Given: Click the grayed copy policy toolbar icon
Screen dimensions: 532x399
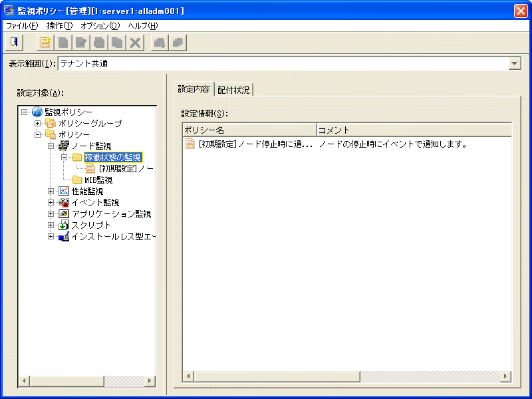Looking at the screenshot, I should [117, 43].
